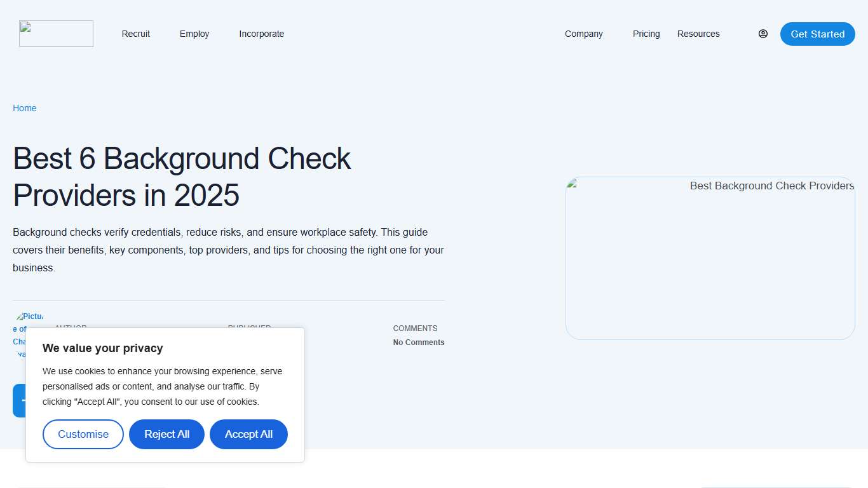Select Employ in the navigation bar
Screen dimensions: 868x488
click(194, 34)
